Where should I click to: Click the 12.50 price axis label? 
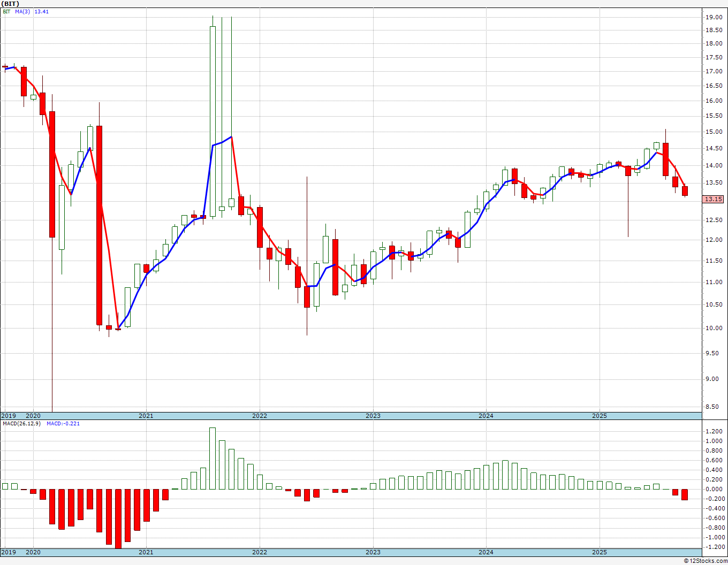714,220
